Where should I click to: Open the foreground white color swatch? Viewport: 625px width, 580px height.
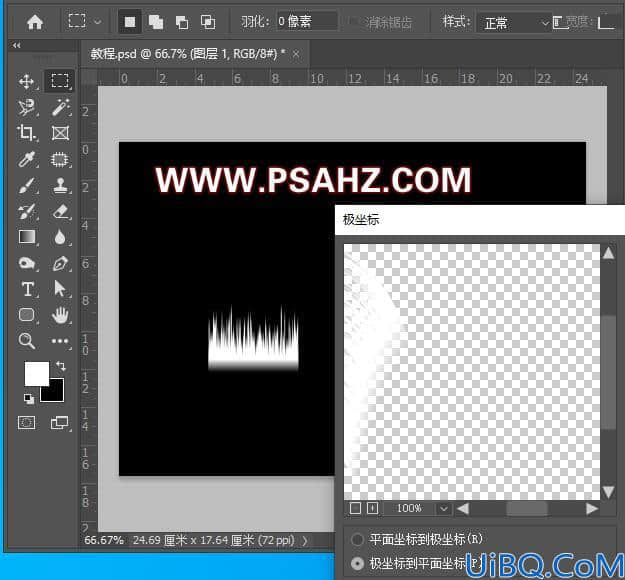(36, 374)
